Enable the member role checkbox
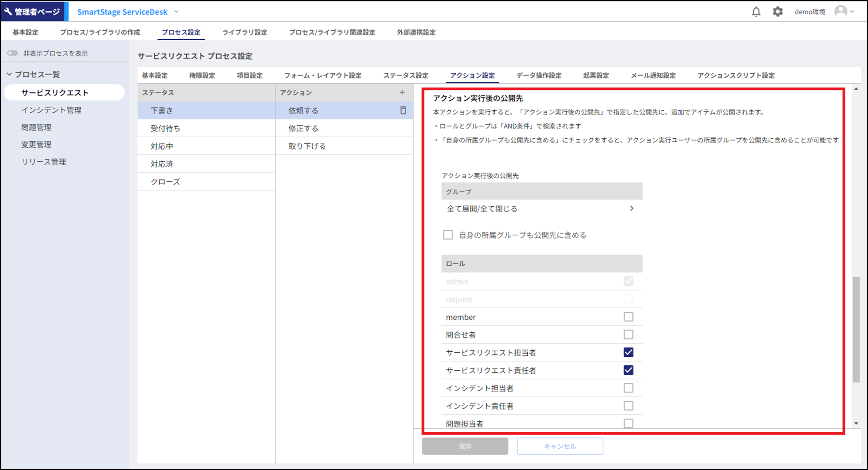Viewport: 868px width, 470px height. tap(628, 317)
